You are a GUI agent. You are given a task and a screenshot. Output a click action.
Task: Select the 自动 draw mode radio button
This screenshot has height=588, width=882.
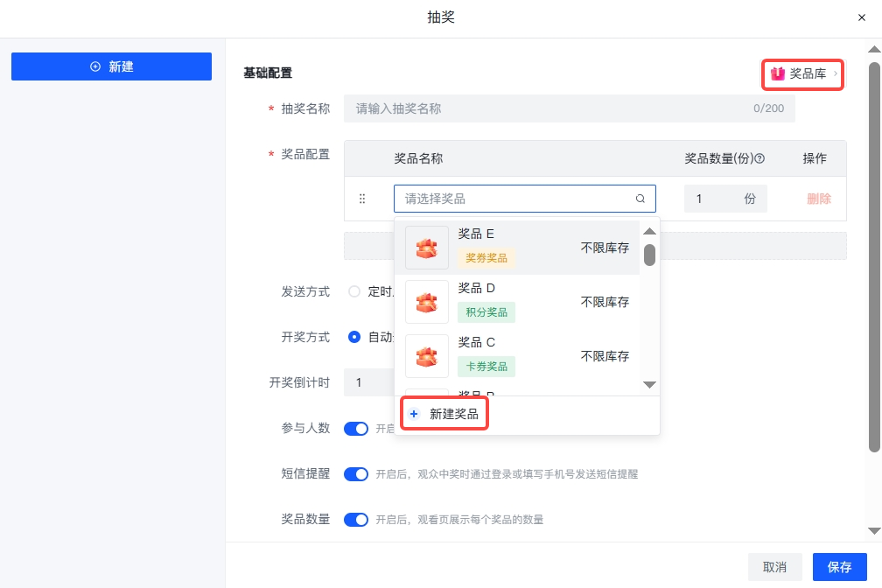coord(354,337)
